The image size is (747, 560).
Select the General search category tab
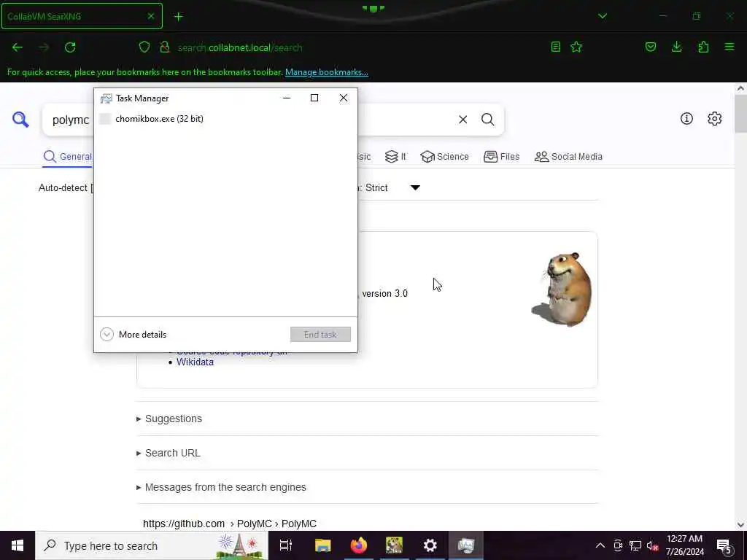[x=68, y=157]
